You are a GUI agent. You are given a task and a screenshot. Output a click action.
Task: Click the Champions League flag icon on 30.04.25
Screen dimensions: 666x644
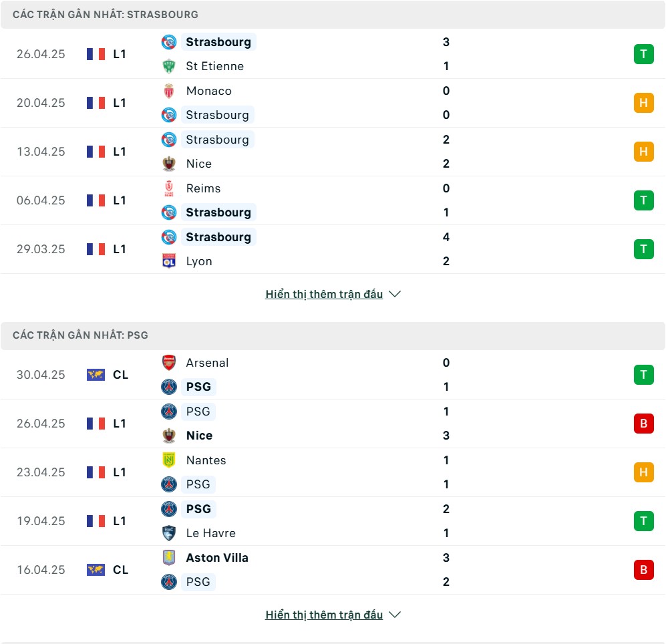(96, 375)
